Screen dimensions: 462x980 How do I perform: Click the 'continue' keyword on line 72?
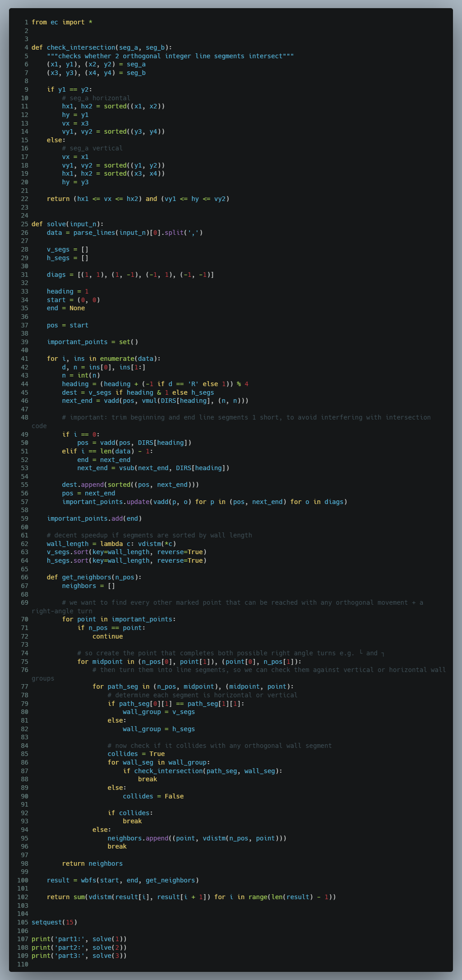[108, 636]
